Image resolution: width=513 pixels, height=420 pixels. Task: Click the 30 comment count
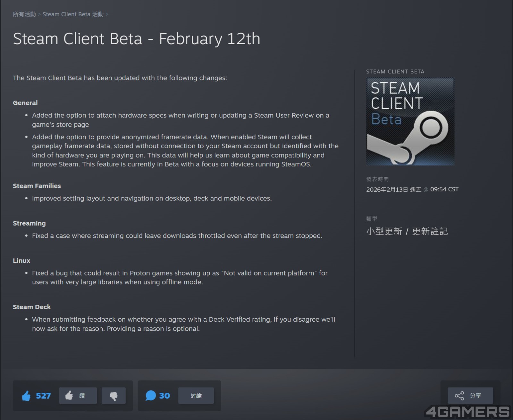[x=164, y=396]
